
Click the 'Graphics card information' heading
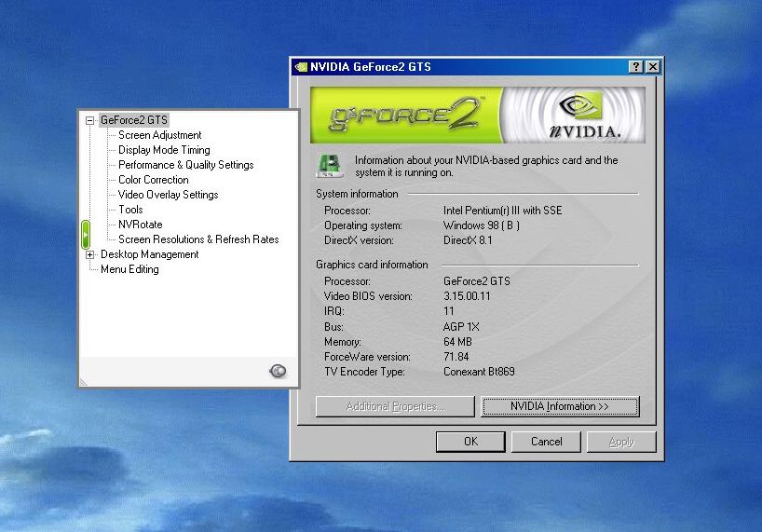(373, 265)
